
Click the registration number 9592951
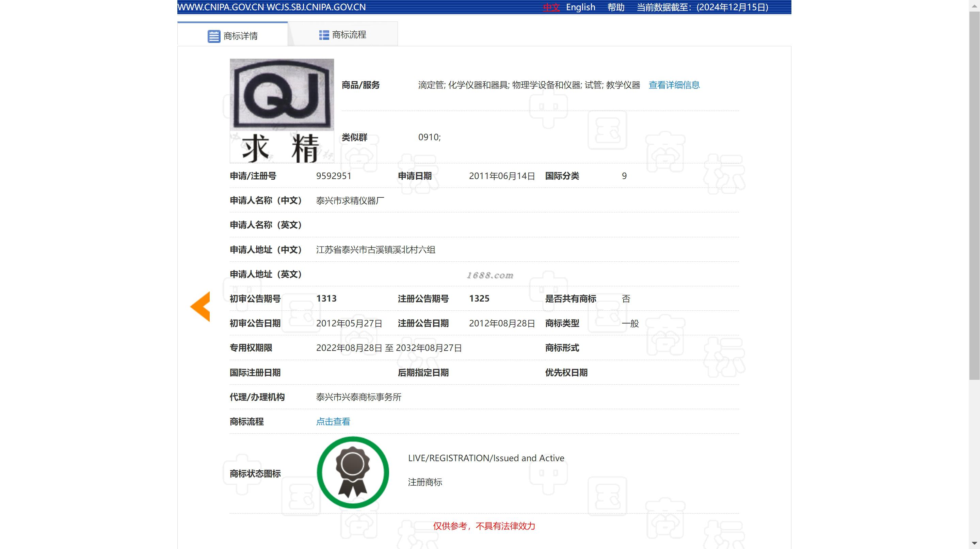(334, 176)
